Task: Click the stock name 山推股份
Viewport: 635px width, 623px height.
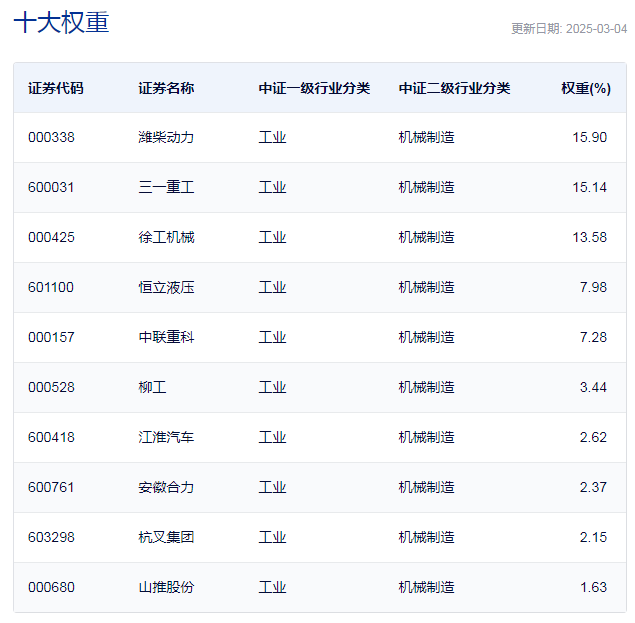Action: [x=166, y=587]
